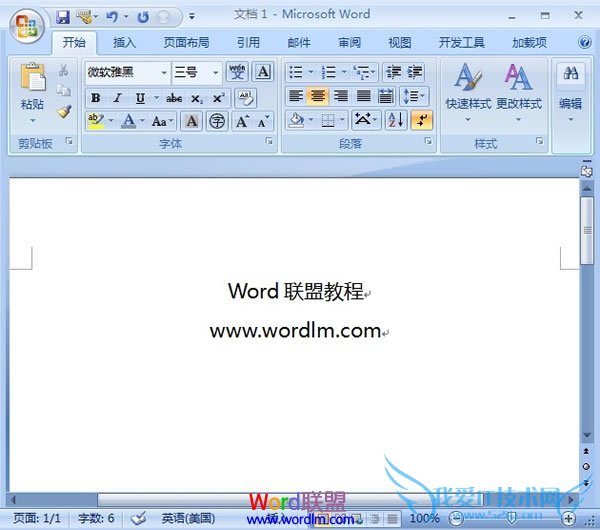Switch to the 页面布局 tab
600x530 pixels.
click(186, 42)
